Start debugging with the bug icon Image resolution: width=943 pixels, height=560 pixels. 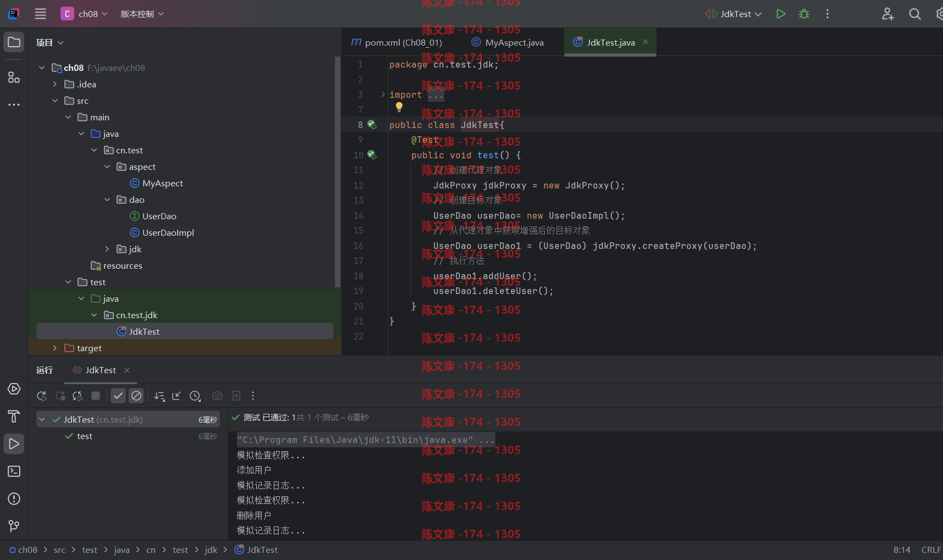pyautogui.click(x=804, y=14)
